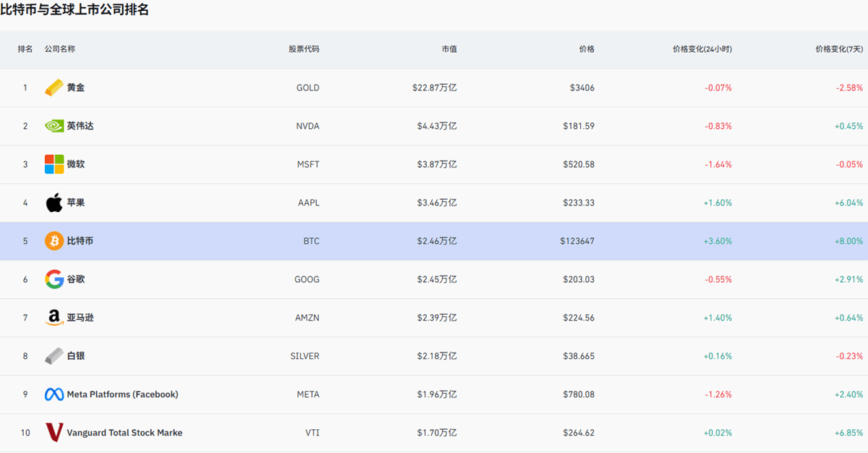Open Meta Platforms (Facebook) name

point(122,394)
